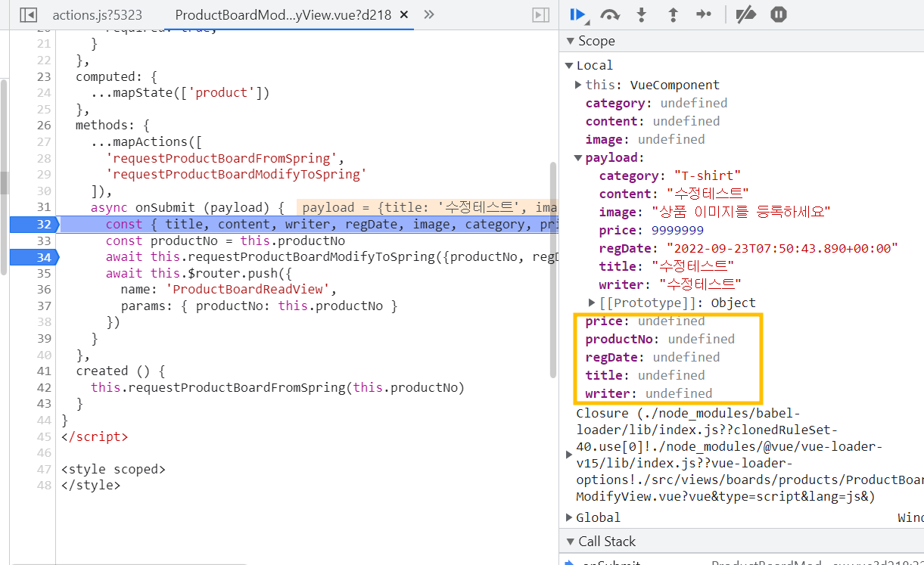924x565 pixels.
Task: Collapse the Scope section
Action: [x=570, y=41]
